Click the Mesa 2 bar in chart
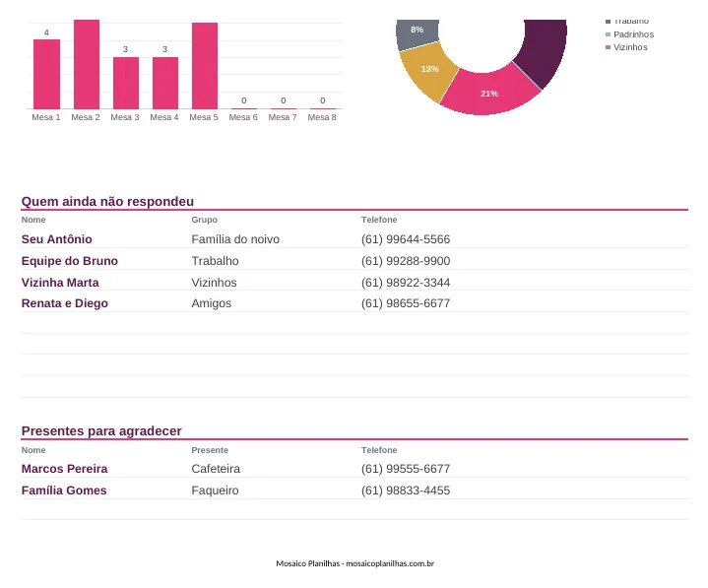708x588 pixels. 87,64
